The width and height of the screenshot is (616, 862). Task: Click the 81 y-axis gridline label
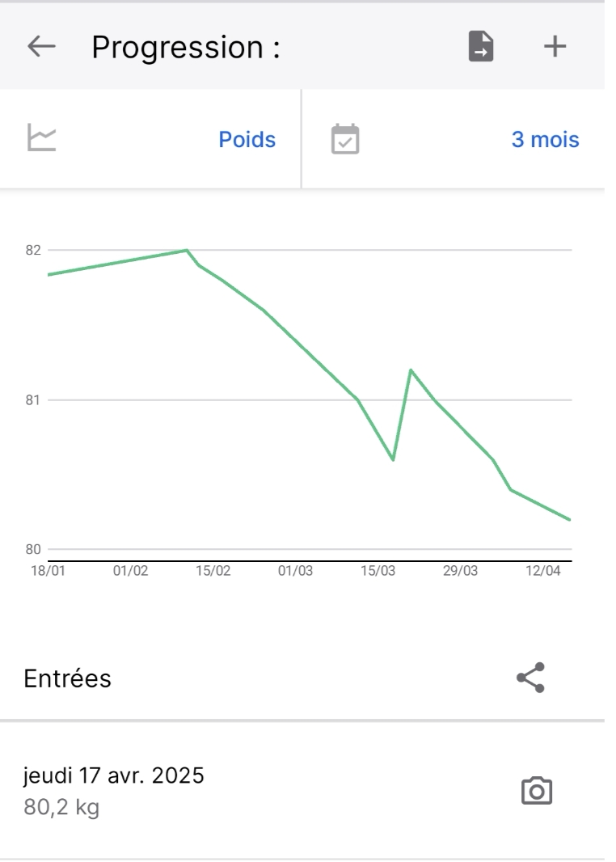33,400
